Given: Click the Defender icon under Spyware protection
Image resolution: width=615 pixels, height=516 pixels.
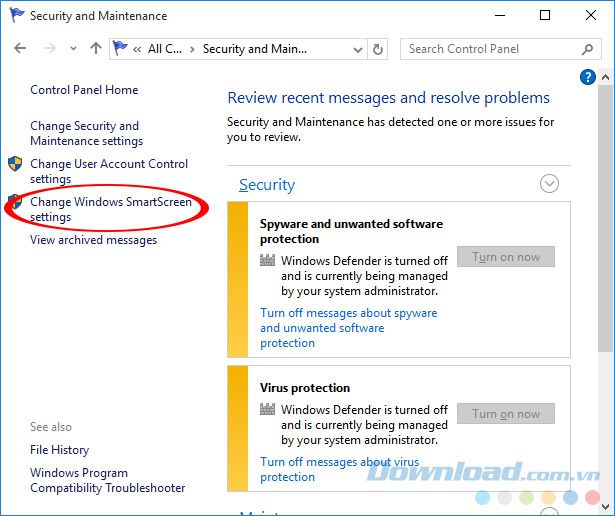Looking at the screenshot, I should [267, 260].
